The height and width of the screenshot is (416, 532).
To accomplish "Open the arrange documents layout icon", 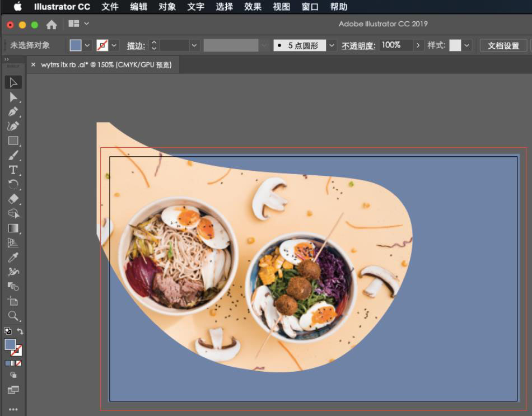I will point(73,24).
